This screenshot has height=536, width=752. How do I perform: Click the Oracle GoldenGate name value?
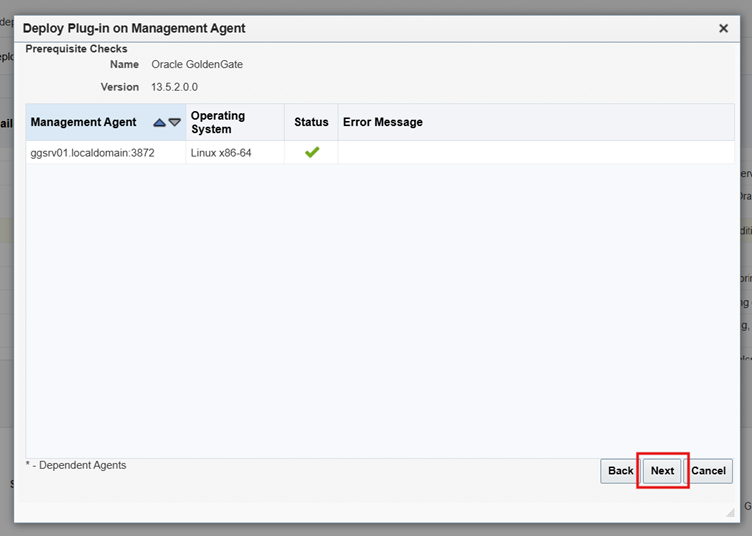pyautogui.click(x=197, y=64)
